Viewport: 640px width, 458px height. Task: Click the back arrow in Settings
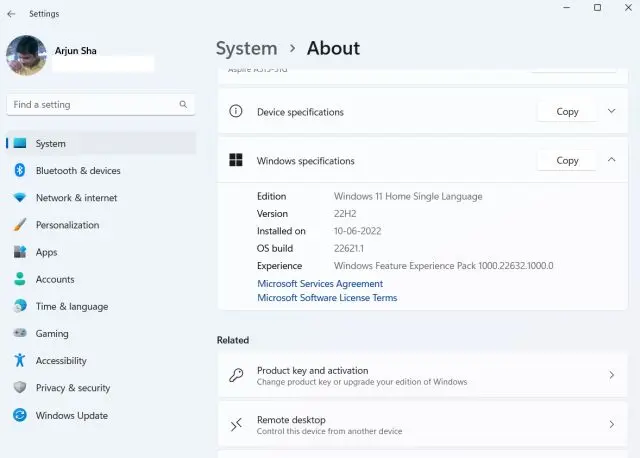[11, 14]
